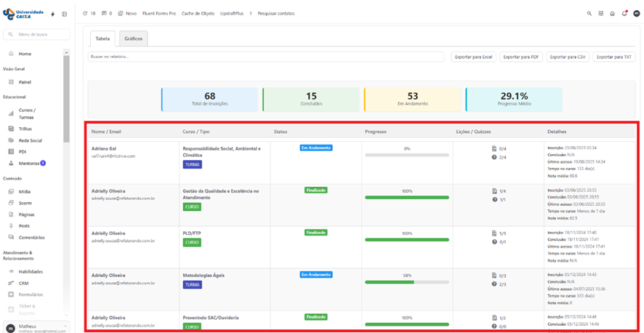
Task: Open Cursos / Turmas in sidebar
Action: [x=27, y=113]
